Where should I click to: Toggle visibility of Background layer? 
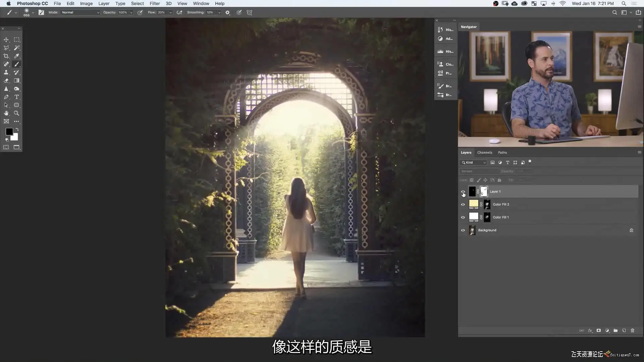pyautogui.click(x=463, y=230)
